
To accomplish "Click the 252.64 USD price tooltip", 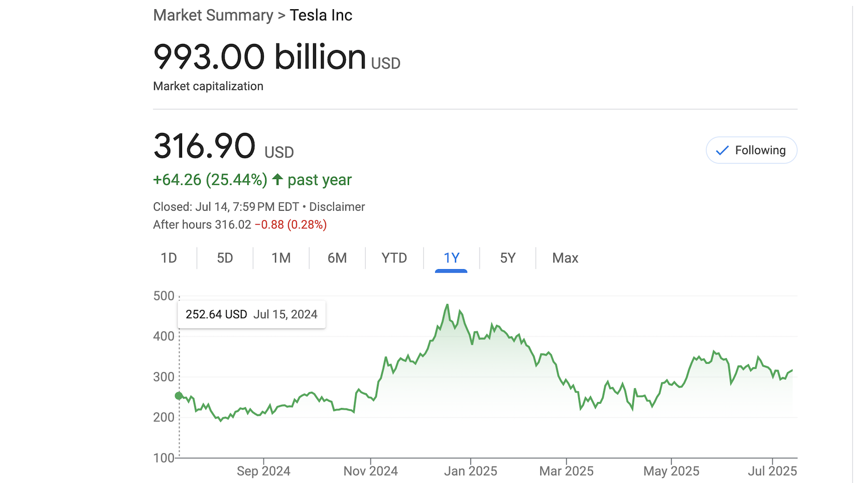I will 252,315.
